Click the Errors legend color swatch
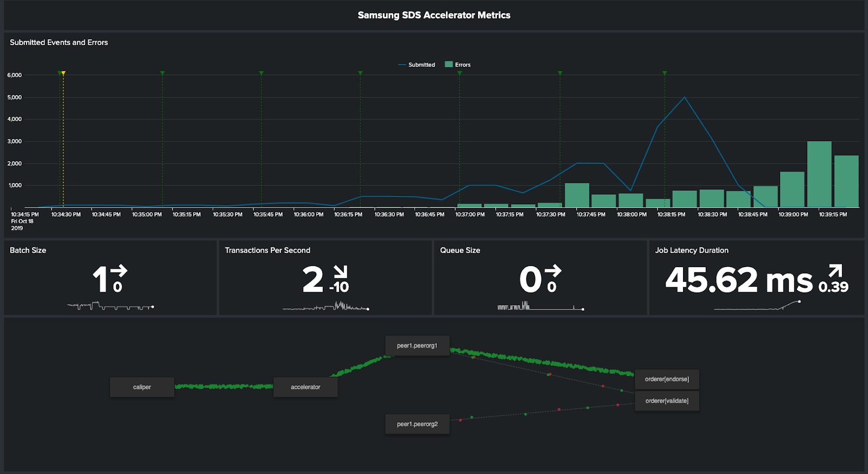Image resolution: width=868 pixels, height=474 pixels. point(449,64)
